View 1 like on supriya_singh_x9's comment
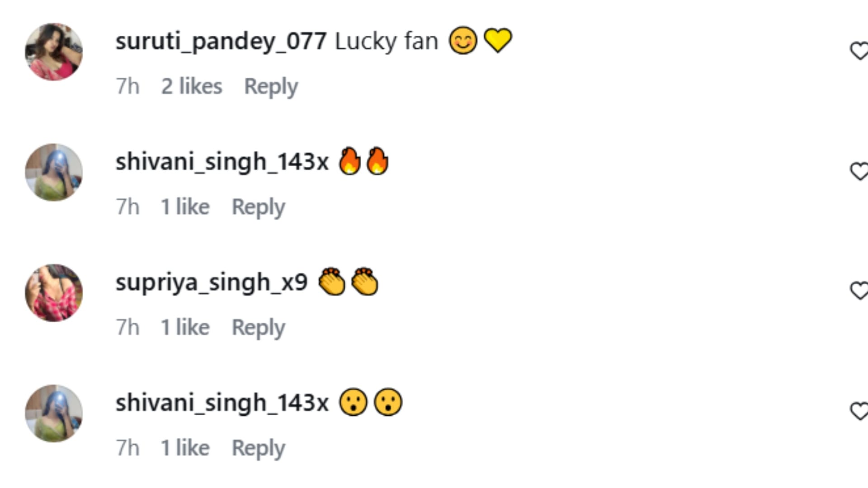This screenshot has height=488, width=868. [x=185, y=328]
